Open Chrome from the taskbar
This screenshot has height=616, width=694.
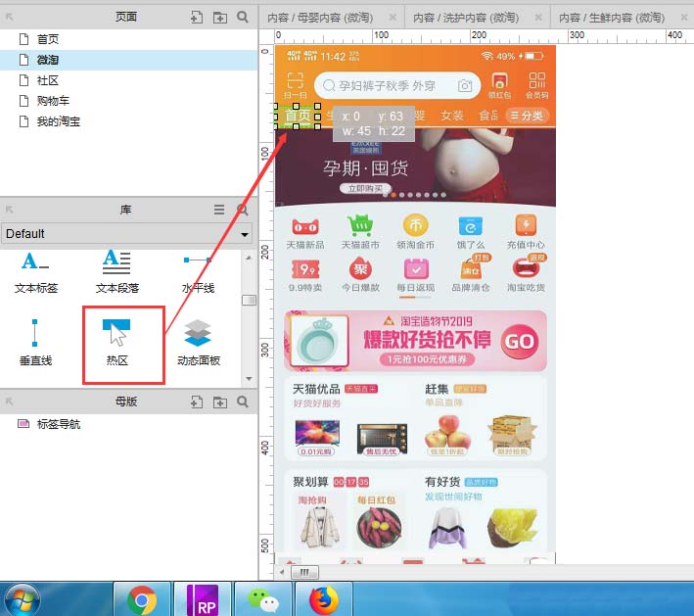tap(142, 600)
